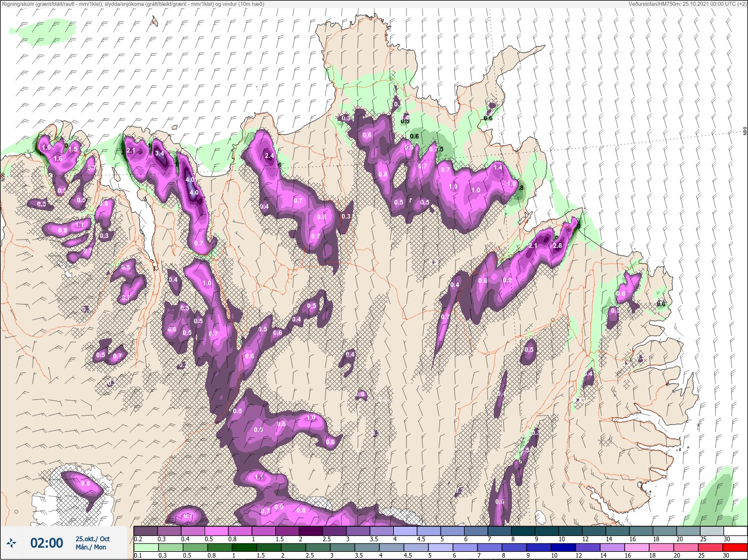Click the map title text starting with Rigning/skúrir

133,4
